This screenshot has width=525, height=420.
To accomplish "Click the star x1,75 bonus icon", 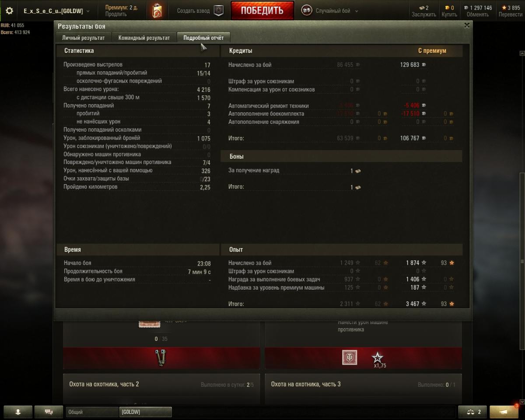I will (x=377, y=359).
